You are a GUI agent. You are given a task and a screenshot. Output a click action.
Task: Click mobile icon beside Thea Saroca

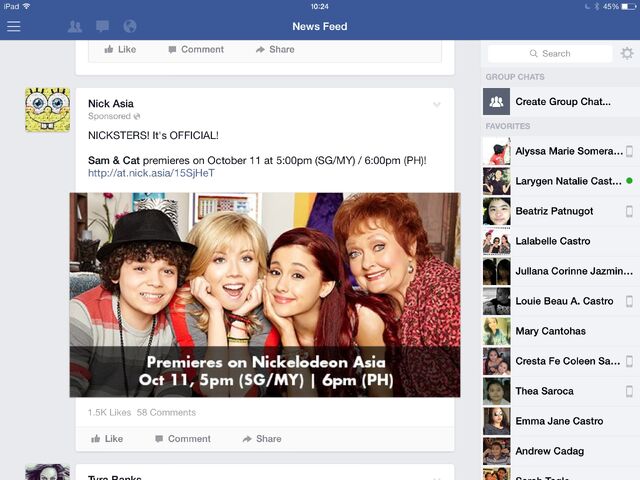(x=629, y=391)
